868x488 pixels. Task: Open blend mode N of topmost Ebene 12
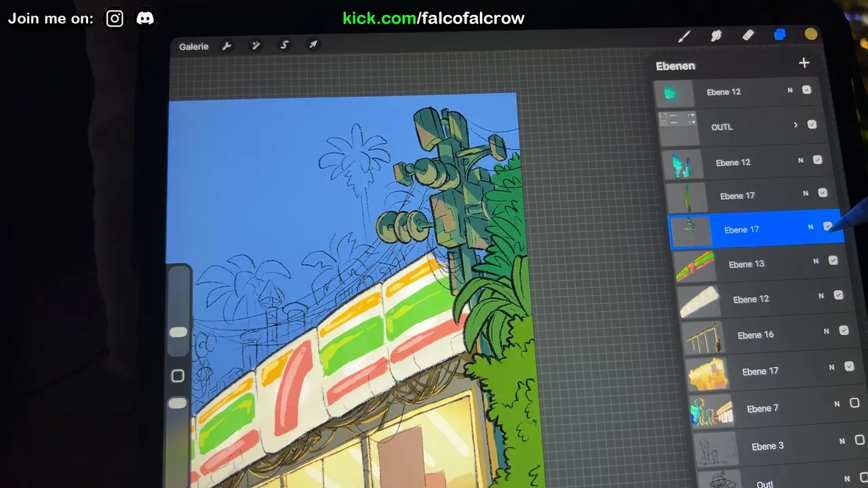coord(790,90)
